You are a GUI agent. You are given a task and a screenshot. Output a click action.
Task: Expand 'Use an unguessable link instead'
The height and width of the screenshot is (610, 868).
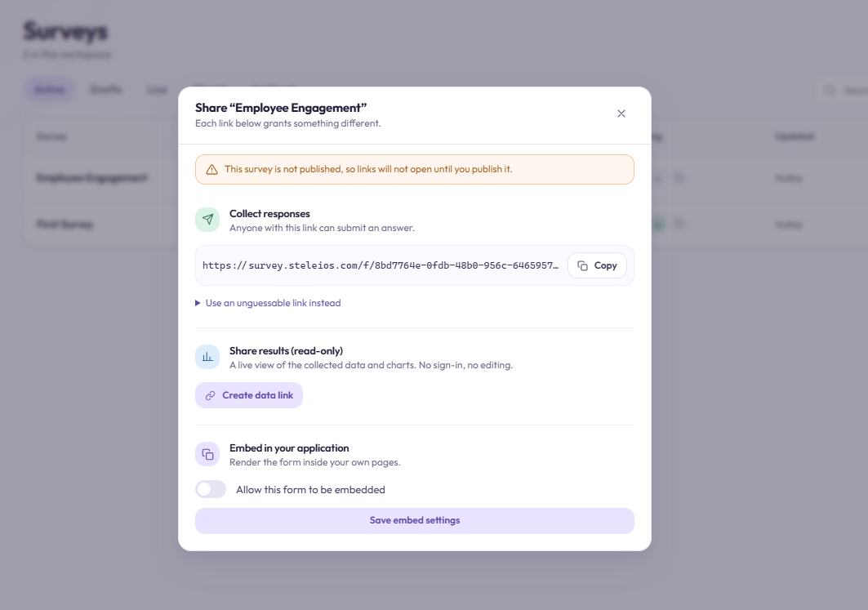[x=268, y=303]
